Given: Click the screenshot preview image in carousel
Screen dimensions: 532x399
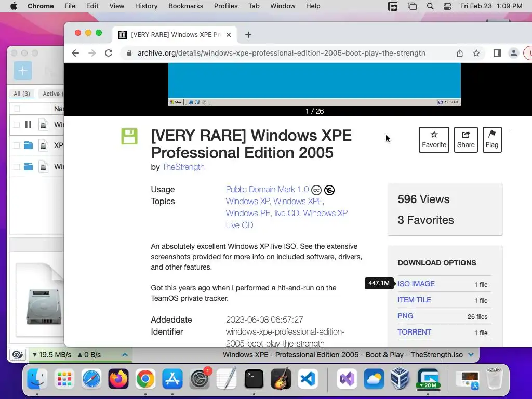Looking at the screenshot, I should click(x=314, y=84).
